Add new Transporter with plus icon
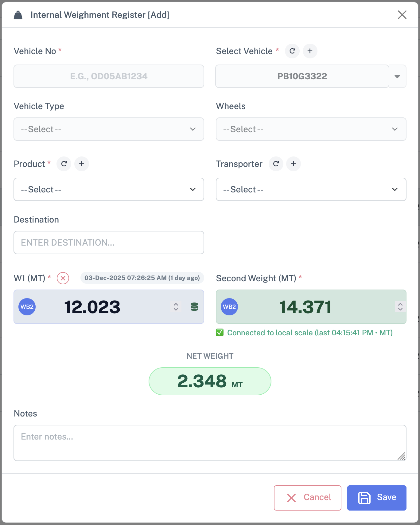Screen dimensions: 420x525 pyautogui.click(x=294, y=164)
